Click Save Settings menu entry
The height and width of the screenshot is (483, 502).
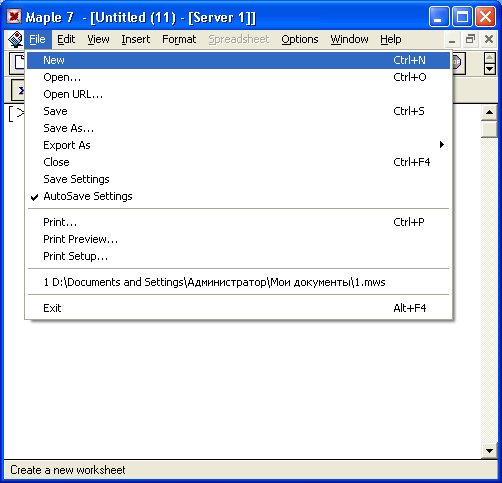pos(238,179)
